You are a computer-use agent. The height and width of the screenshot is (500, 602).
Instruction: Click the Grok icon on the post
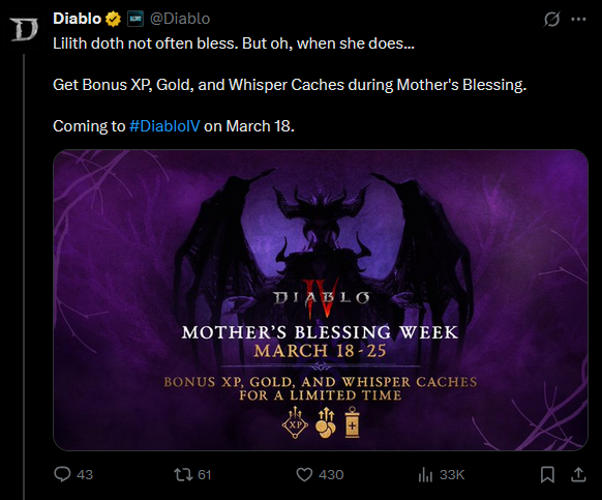click(x=551, y=19)
